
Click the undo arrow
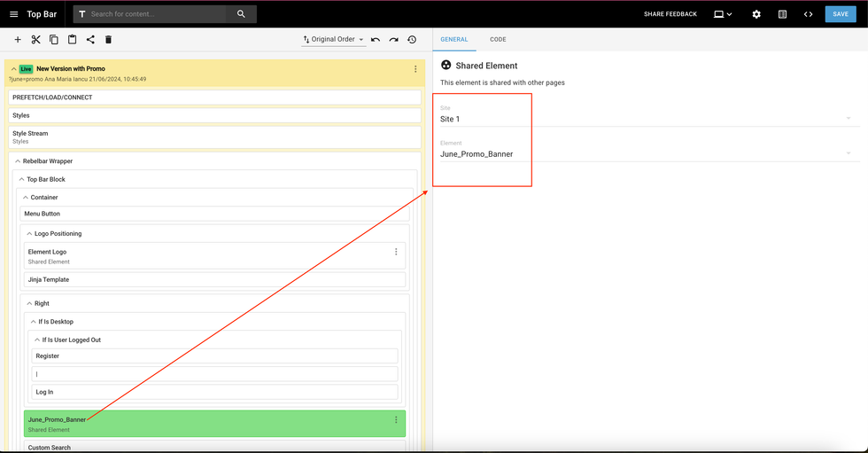376,40
